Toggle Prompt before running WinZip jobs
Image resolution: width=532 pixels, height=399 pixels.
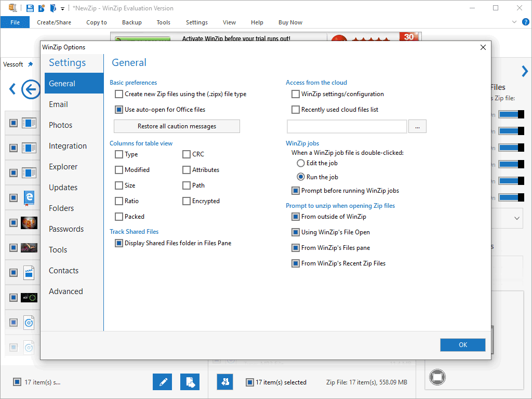point(296,191)
